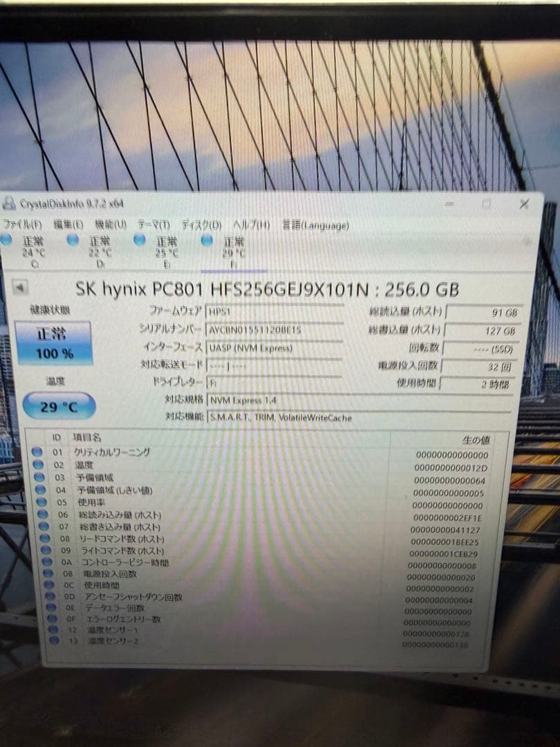Click the NVM Express 1.4 standard field

[360, 400]
